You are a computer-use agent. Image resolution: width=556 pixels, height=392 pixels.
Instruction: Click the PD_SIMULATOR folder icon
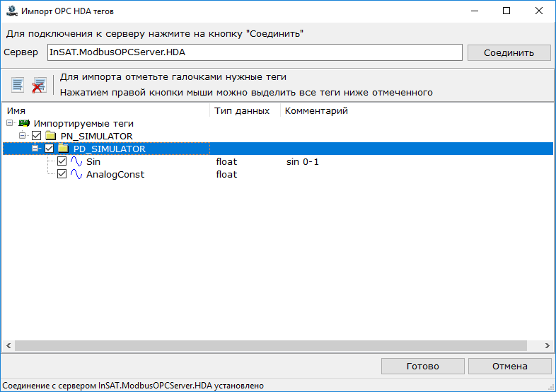tap(64, 149)
